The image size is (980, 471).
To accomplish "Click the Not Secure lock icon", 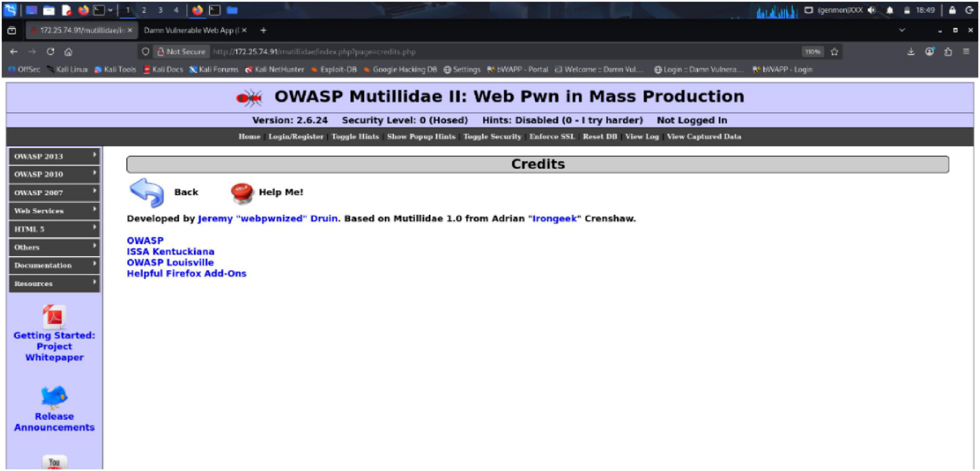I will (161, 52).
